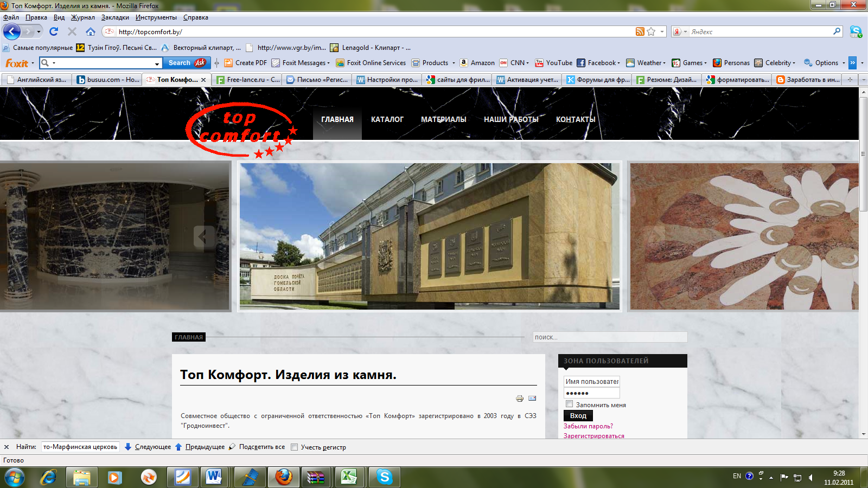Bookmark this page with the star icon
This screenshot has width=868, height=488.
[651, 31]
